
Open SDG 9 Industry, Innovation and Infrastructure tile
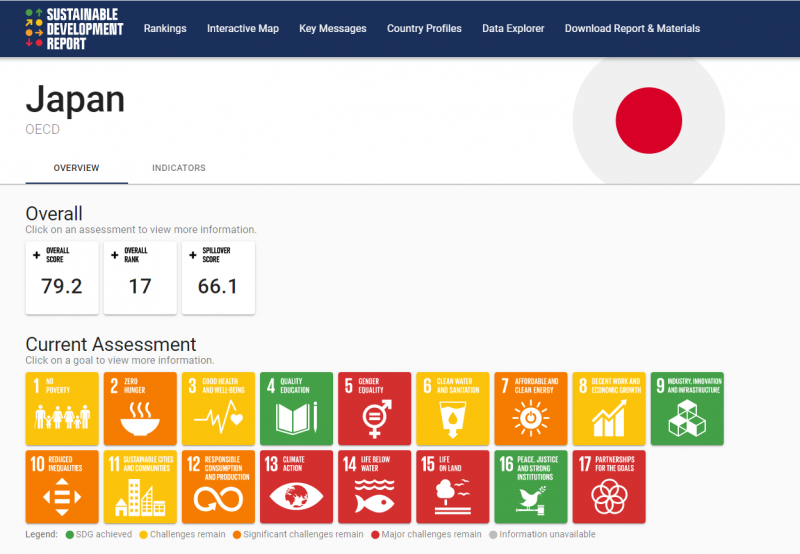click(687, 409)
